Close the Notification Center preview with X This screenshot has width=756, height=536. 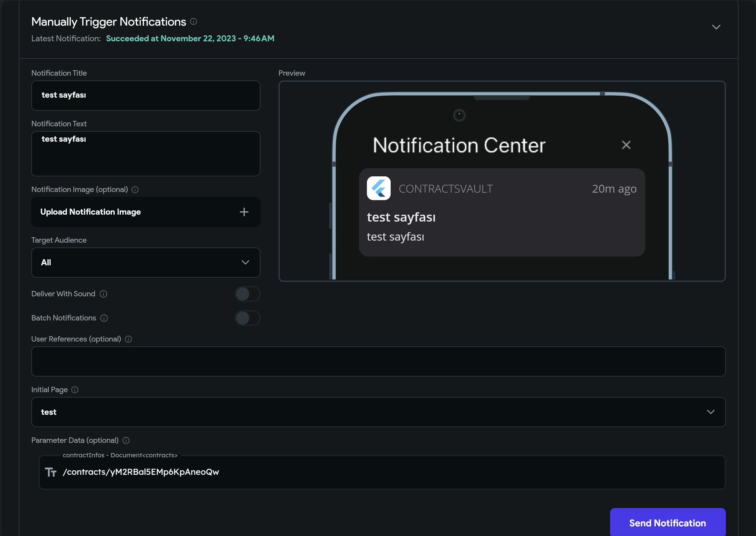(x=626, y=145)
